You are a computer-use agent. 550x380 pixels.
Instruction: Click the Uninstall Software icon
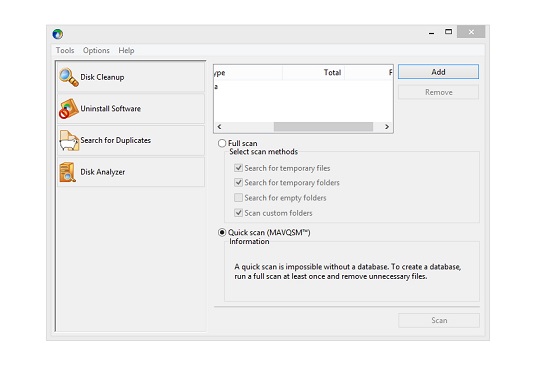point(68,109)
